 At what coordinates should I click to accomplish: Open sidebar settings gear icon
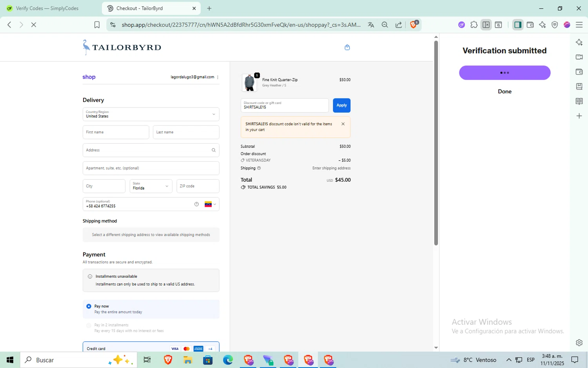pos(579,342)
